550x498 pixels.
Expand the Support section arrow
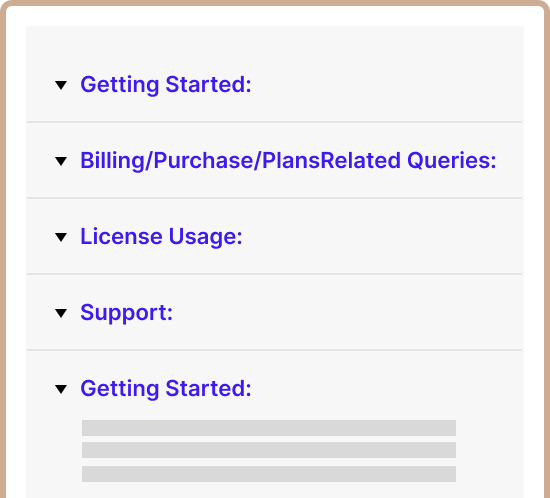pos(61,313)
